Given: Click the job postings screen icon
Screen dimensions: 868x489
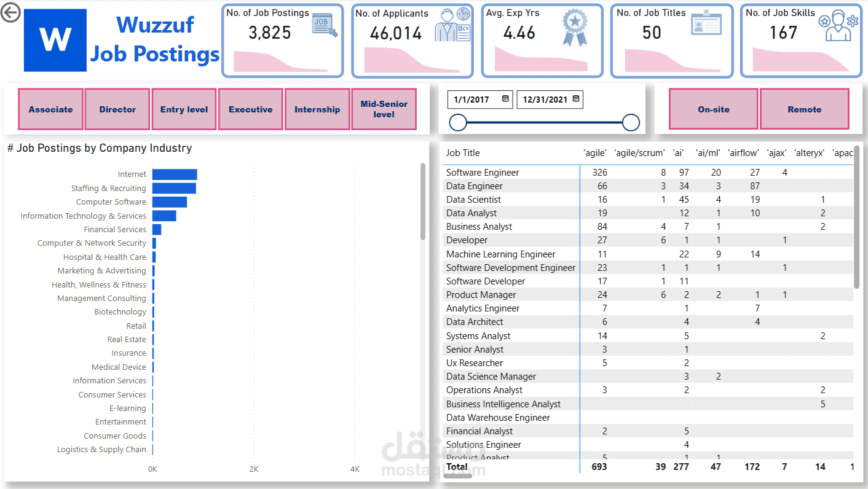Looking at the screenshot, I should click(x=325, y=25).
